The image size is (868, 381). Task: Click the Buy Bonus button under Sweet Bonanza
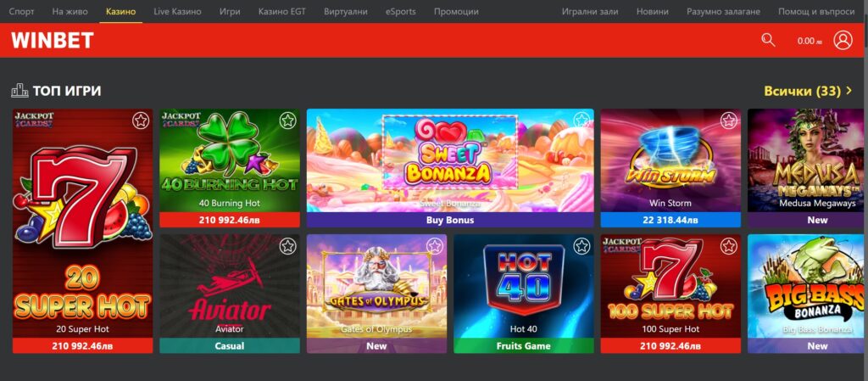[450, 220]
